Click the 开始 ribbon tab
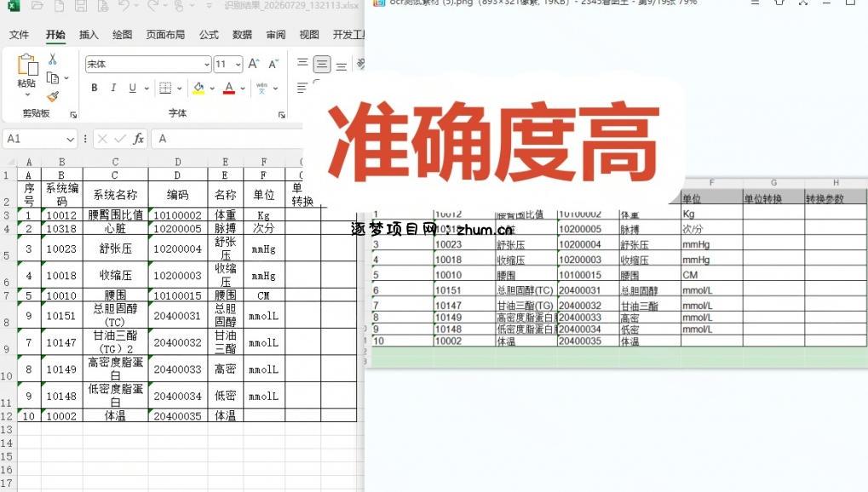 (x=55, y=35)
